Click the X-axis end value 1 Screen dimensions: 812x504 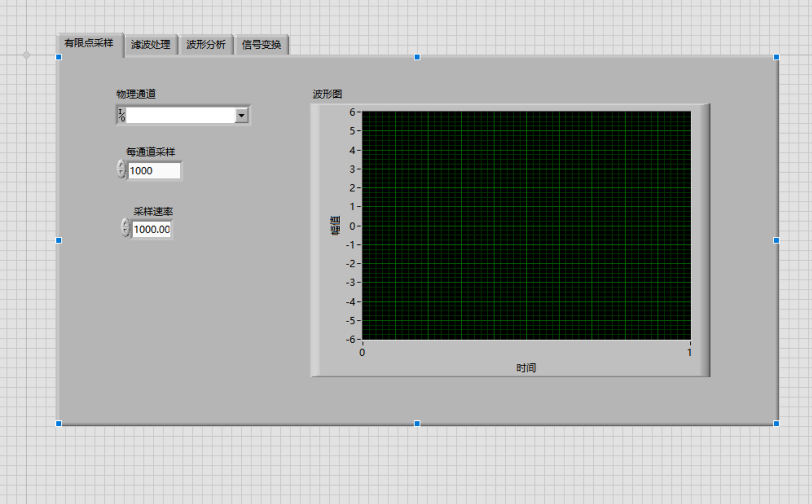(x=689, y=352)
